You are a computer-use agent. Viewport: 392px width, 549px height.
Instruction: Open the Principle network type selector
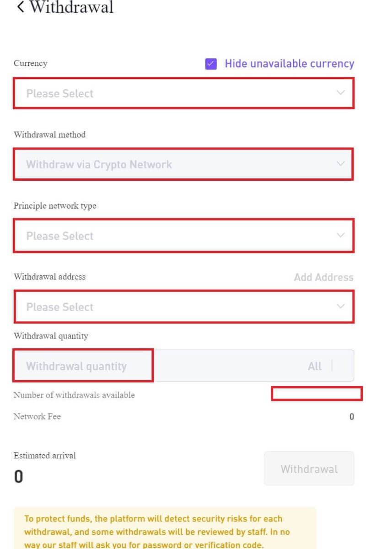[x=183, y=236]
